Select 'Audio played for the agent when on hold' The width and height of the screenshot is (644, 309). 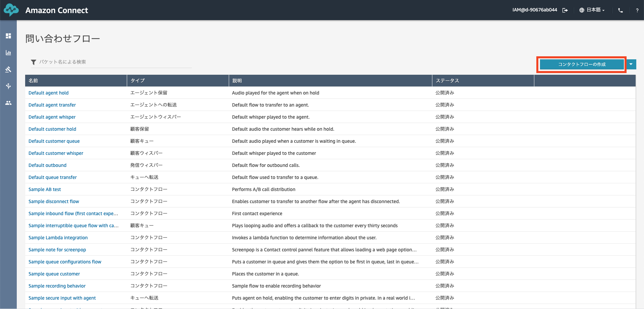pos(275,93)
